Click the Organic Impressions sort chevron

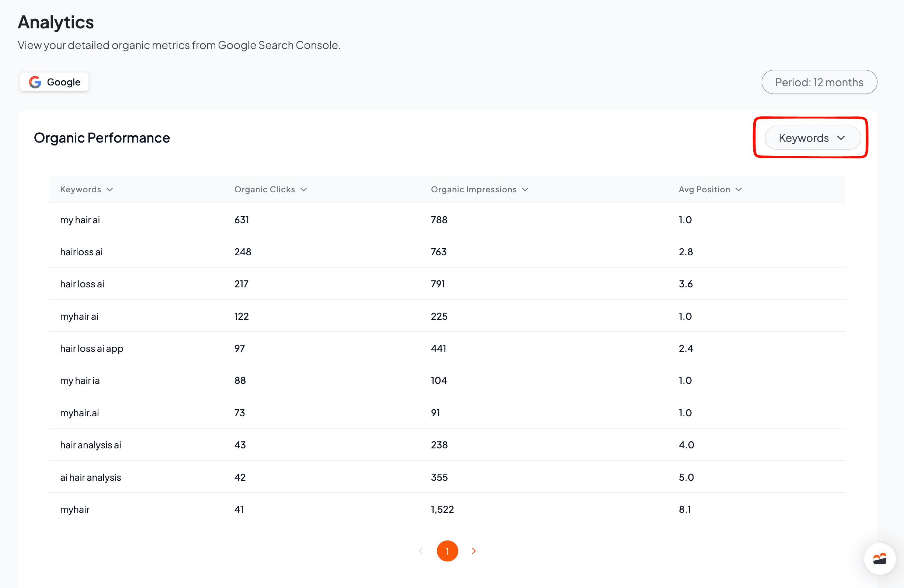tap(525, 189)
